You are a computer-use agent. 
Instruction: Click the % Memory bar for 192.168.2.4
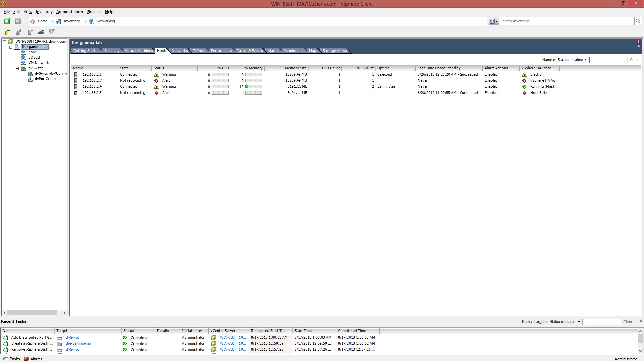254,87
